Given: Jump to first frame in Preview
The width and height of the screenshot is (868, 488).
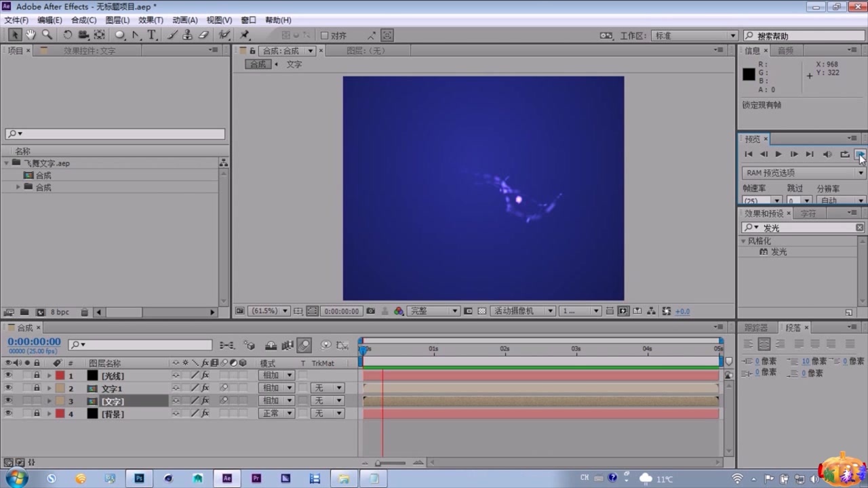Looking at the screenshot, I should 749,155.
